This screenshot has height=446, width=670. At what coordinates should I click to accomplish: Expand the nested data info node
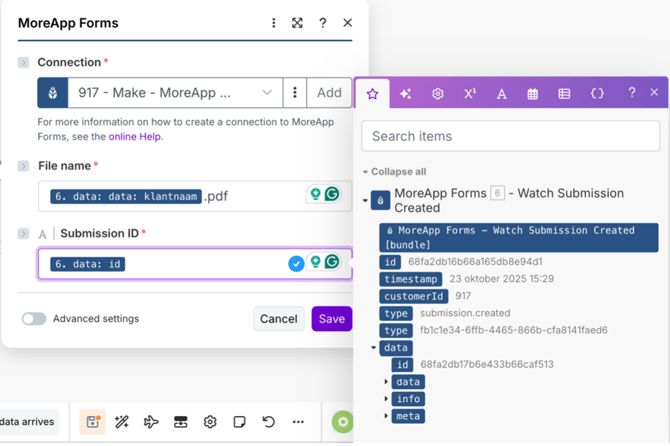click(387, 399)
